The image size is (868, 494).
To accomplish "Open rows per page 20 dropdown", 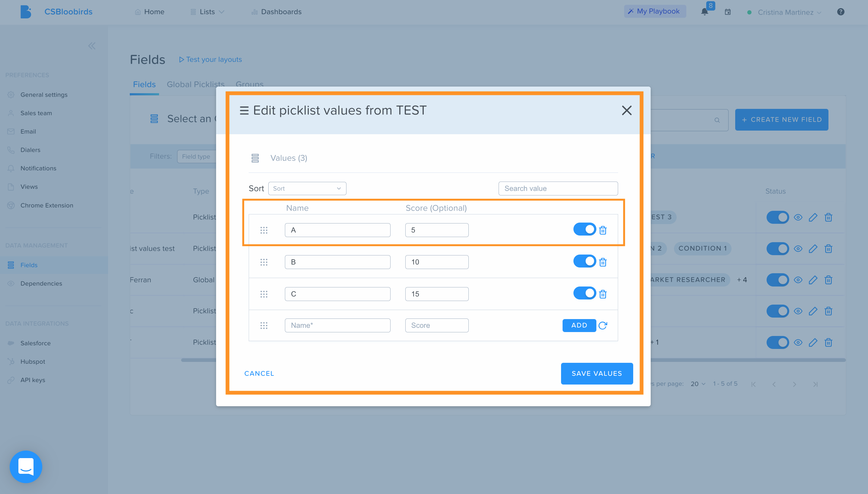I will pos(698,384).
